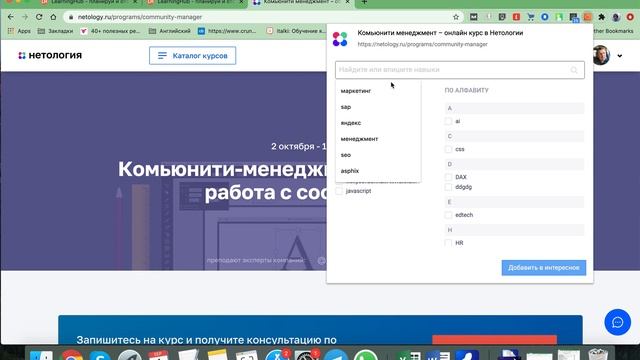Open Trash from the dock

598,355
